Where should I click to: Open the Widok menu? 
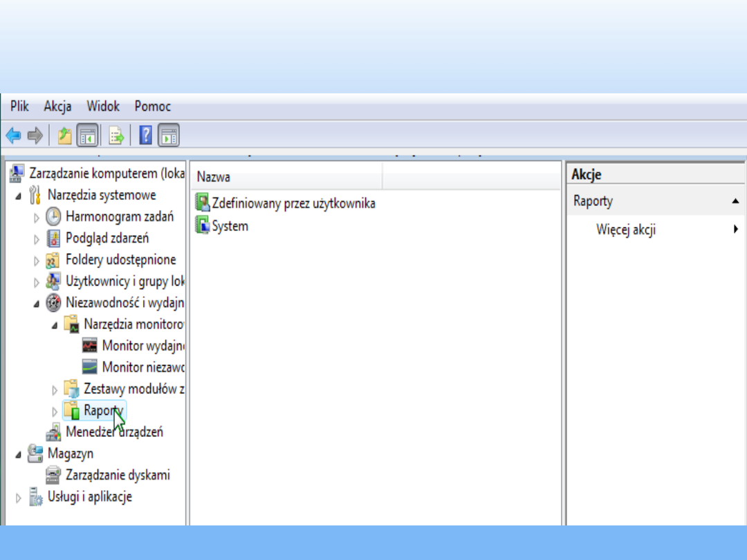[x=103, y=106]
